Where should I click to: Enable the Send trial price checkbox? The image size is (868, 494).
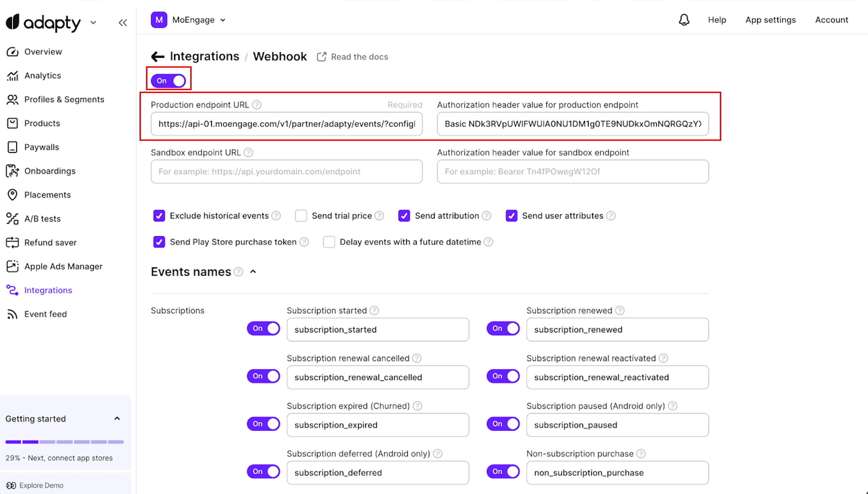[x=301, y=216]
